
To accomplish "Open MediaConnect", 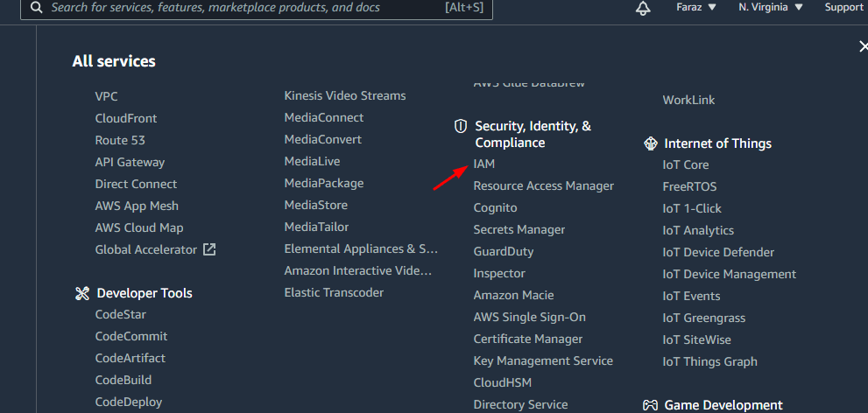I will (x=324, y=118).
